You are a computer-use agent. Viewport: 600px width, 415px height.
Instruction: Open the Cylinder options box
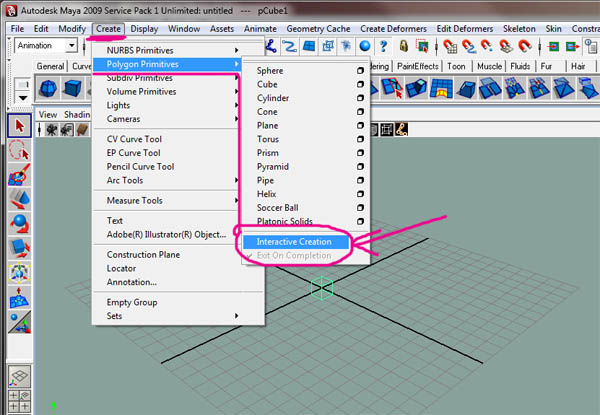pyautogui.click(x=360, y=98)
